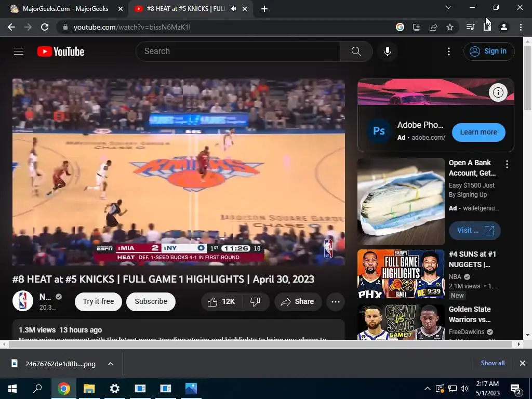Click the Sign in button

point(488,51)
